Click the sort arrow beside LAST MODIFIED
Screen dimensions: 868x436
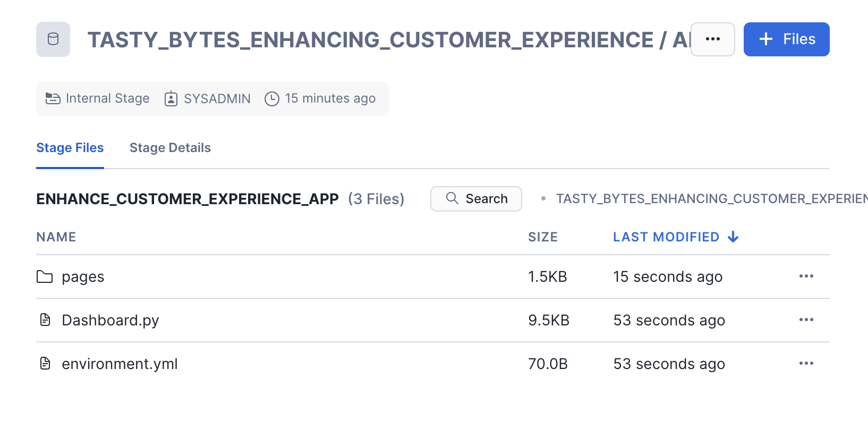pyautogui.click(x=733, y=237)
